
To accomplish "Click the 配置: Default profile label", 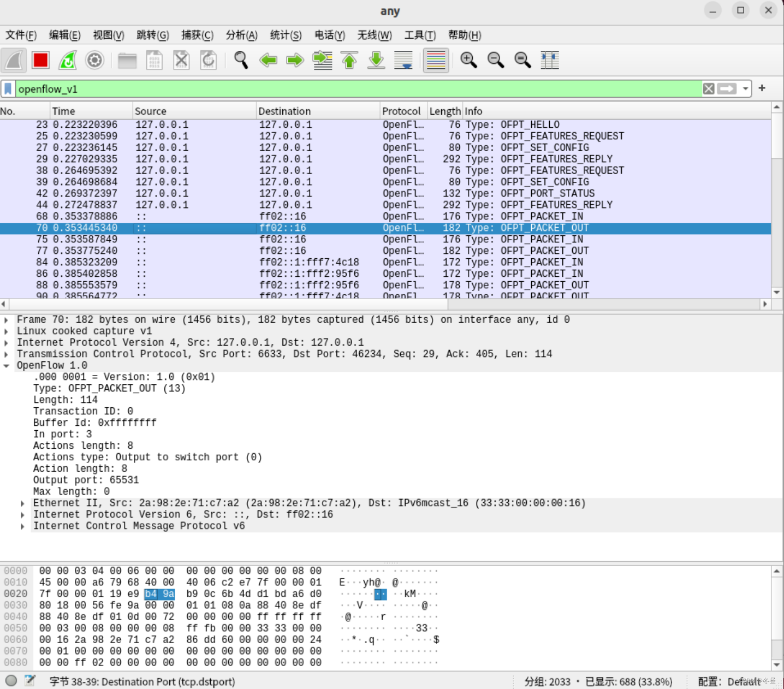I will coord(729,681).
